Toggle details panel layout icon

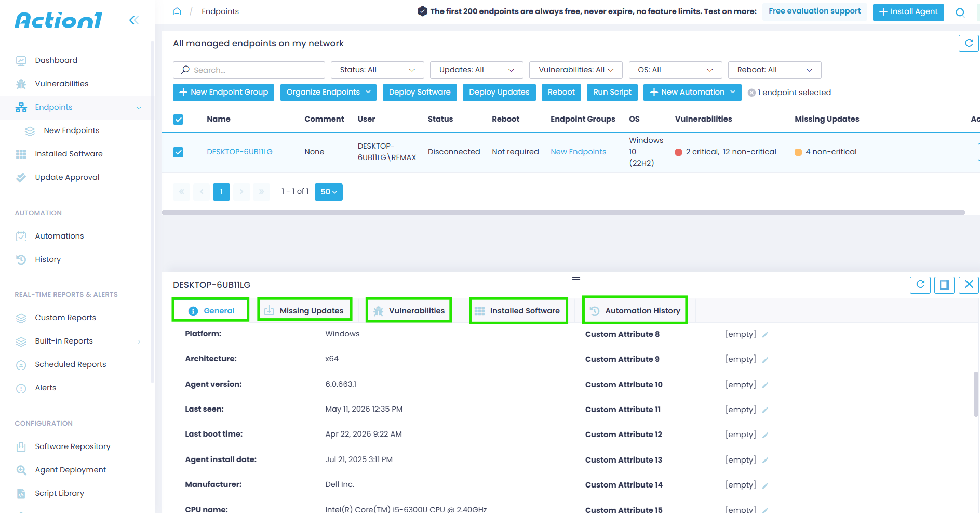pos(945,285)
